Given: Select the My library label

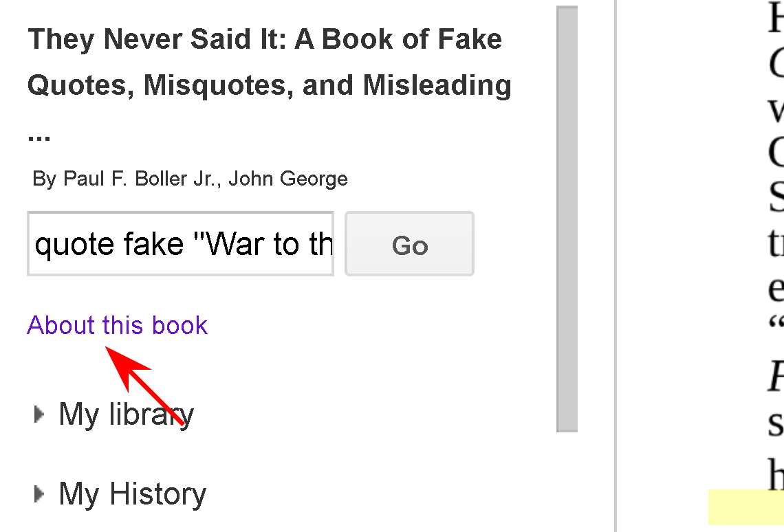Looking at the screenshot, I should tap(127, 414).
